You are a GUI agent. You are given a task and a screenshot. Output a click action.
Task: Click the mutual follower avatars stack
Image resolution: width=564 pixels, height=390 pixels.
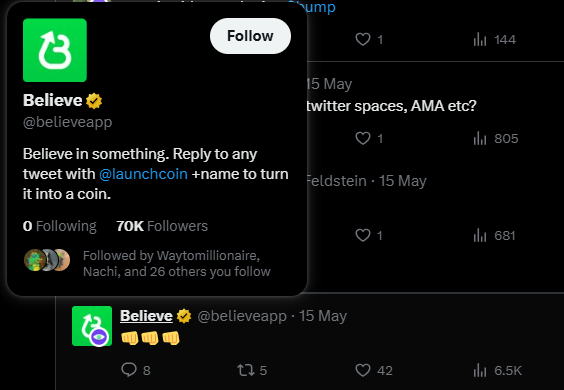(47, 260)
